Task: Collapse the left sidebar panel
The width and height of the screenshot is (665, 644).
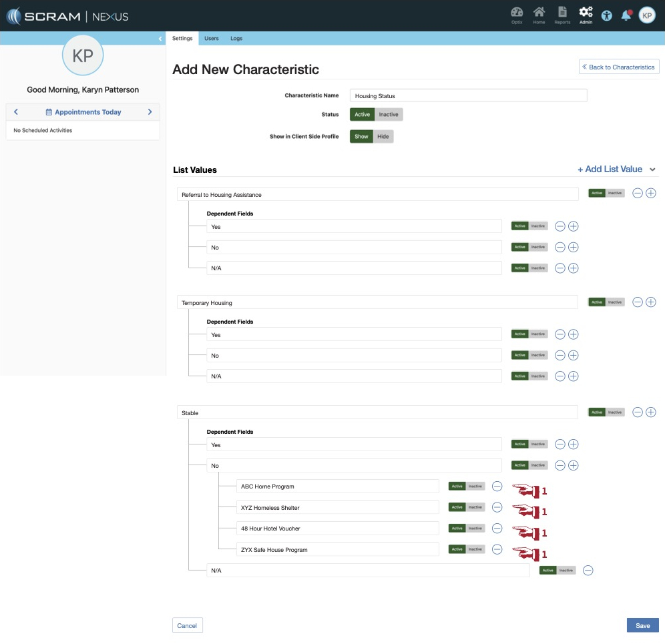Action: pyautogui.click(x=160, y=39)
